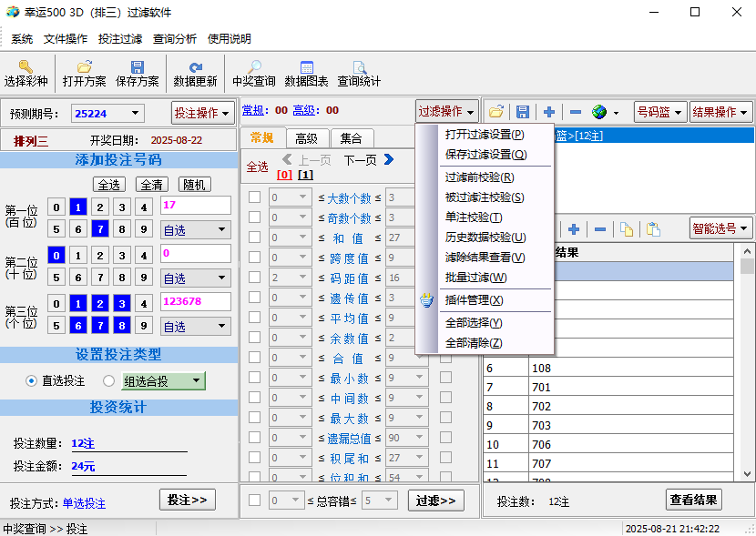Select the 直选投注 radio button
The height and width of the screenshot is (536, 756).
click(x=31, y=381)
